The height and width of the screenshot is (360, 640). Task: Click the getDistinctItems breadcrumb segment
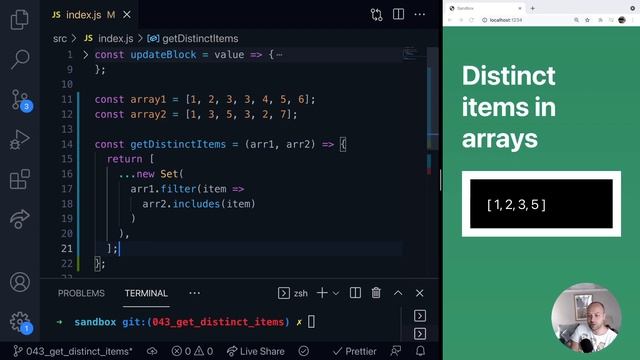coord(193,38)
